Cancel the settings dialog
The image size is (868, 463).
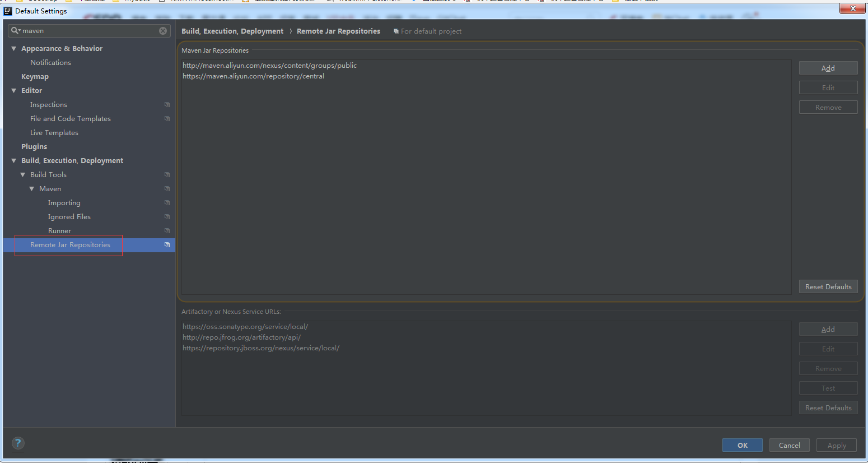click(790, 445)
